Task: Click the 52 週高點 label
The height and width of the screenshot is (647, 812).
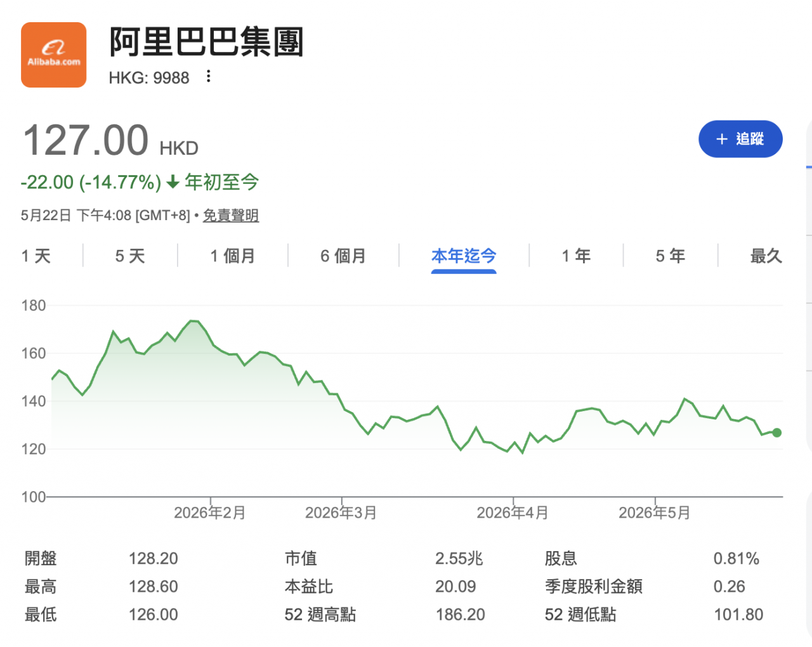Action: 320,615
